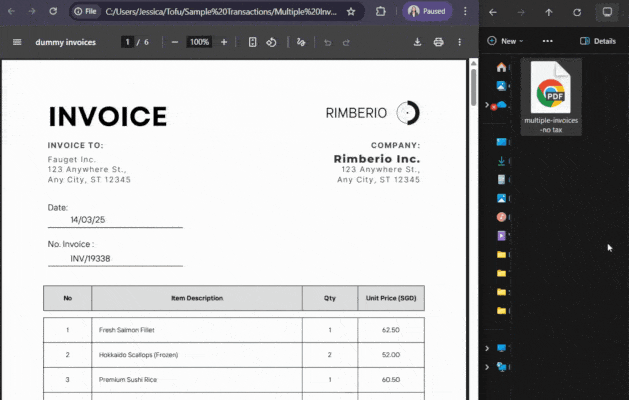This screenshot has width=629, height=400.
Task: Open Home in the Explorer sidebar
Action: (x=501, y=67)
